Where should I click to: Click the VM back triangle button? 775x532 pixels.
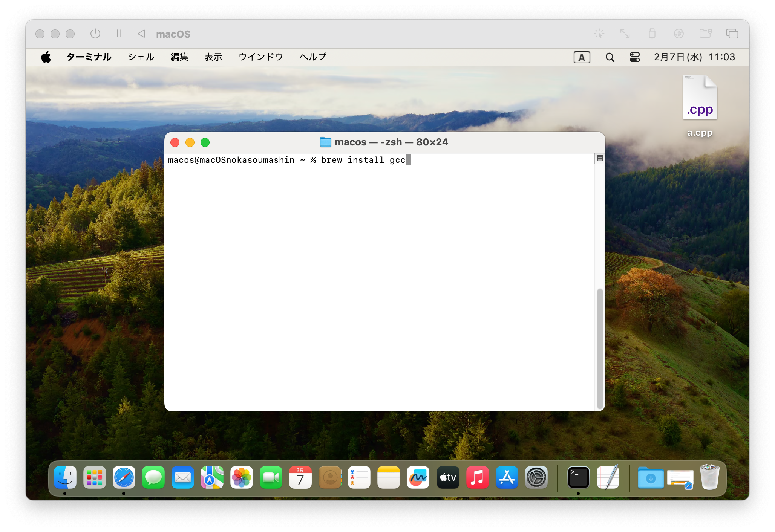pyautogui.click(x=141, y=34)
